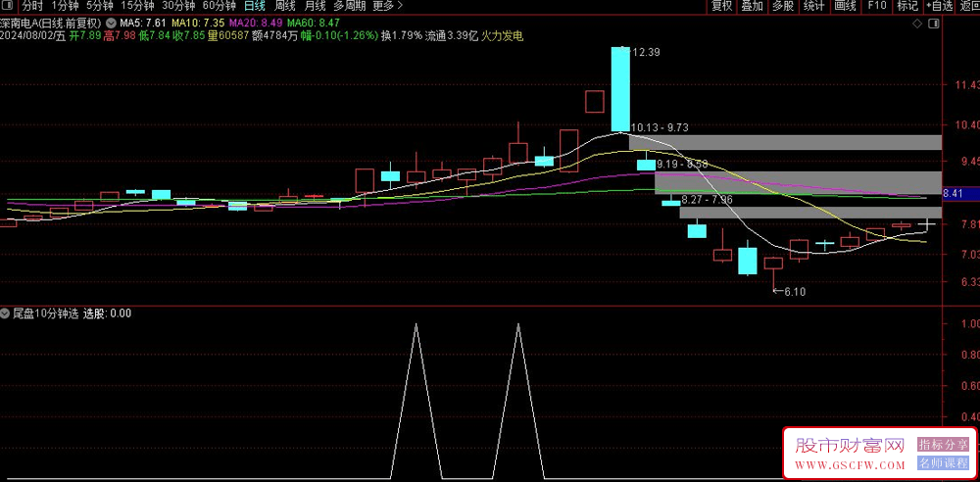Image resolution: width=980 pixels, height=482 pixels.
Task: Click the 复权 adjustment button
Action: [721, 6]
